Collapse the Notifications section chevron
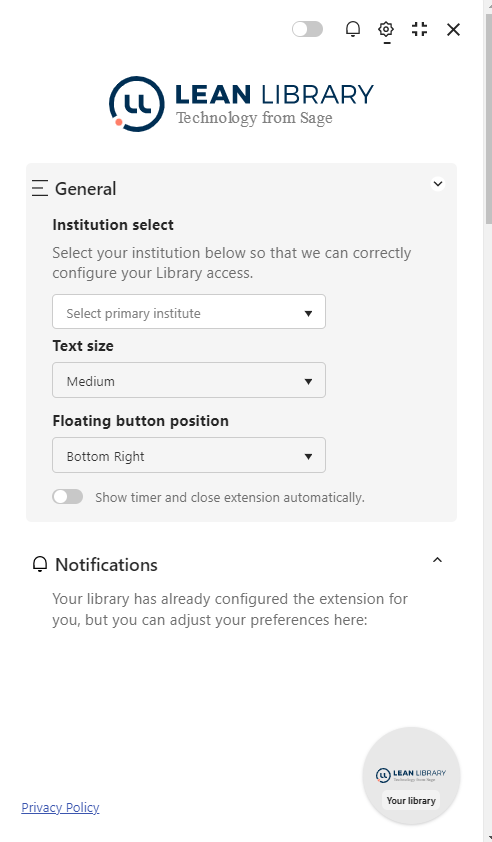Viewport: 492px width, 842px height. pyautogui.click(x=438, y=560)
